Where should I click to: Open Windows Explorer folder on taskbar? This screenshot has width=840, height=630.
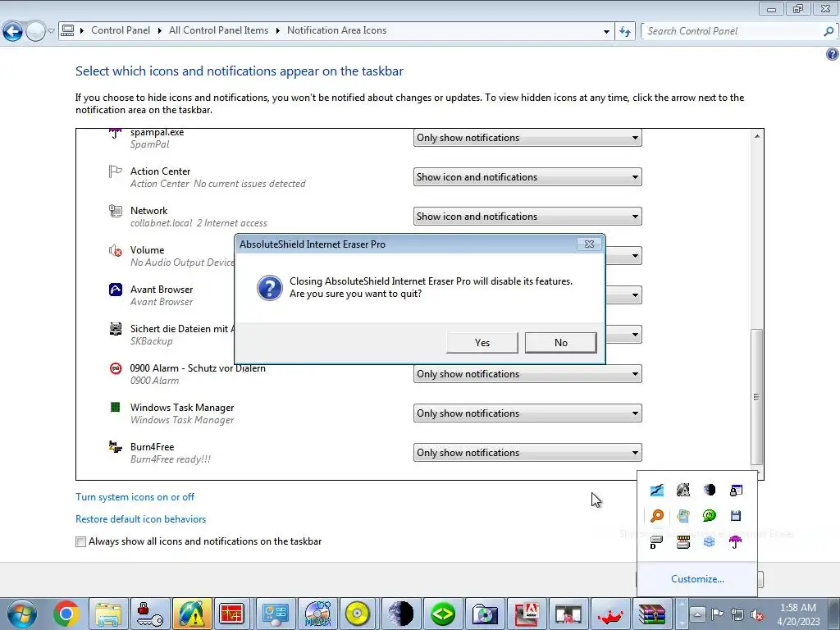pos(107,614)
